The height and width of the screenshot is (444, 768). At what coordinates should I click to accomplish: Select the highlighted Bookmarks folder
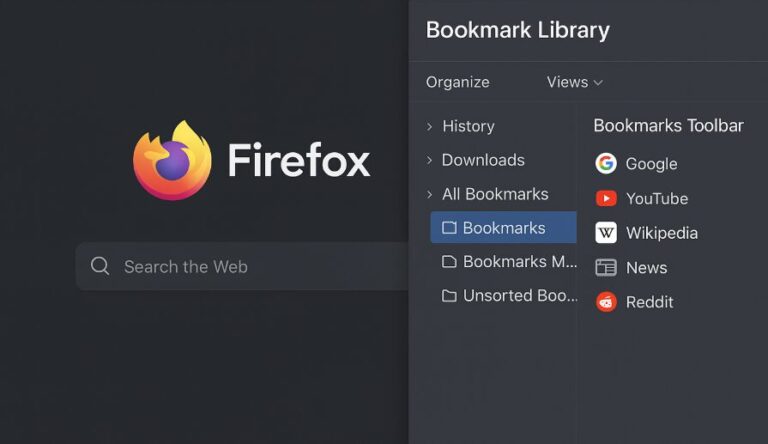(x=504, y=227)
